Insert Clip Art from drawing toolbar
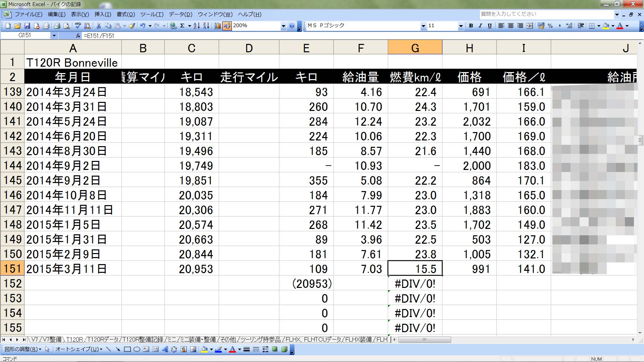 pos(183,349)
